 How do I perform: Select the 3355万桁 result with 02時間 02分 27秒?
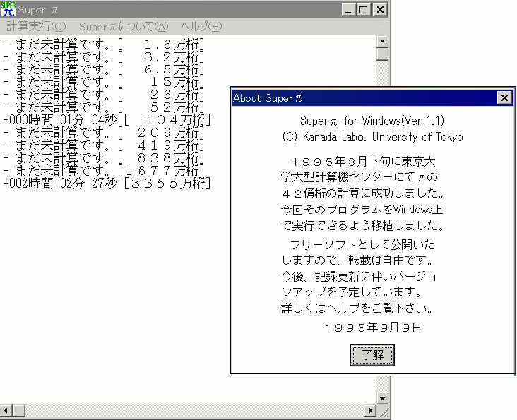coord(107,183)
